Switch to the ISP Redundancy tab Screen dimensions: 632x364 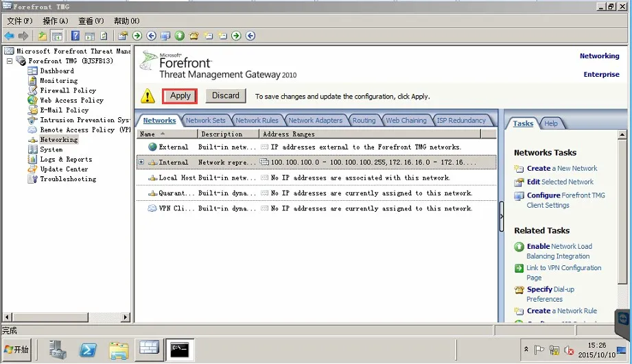click(461, 121)
